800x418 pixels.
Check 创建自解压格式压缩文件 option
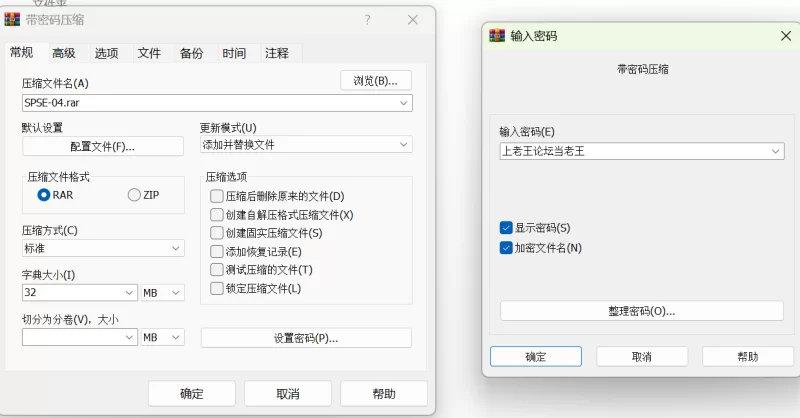tap(217, 215)
